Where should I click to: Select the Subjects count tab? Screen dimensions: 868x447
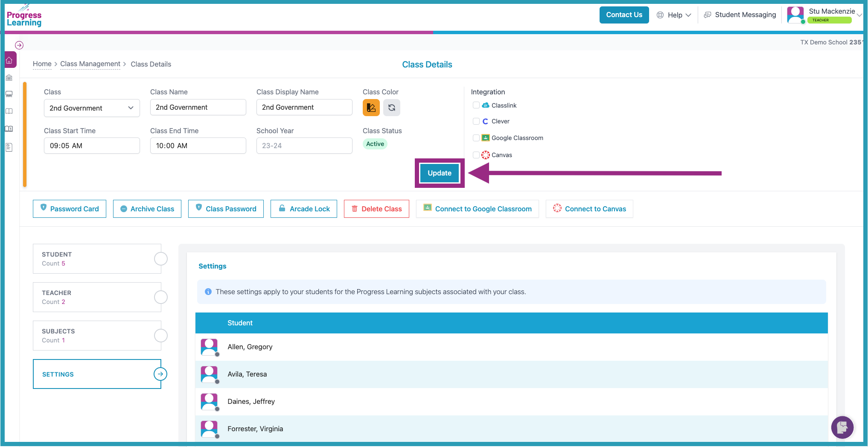pyautogui.click(x=97, y=336)
